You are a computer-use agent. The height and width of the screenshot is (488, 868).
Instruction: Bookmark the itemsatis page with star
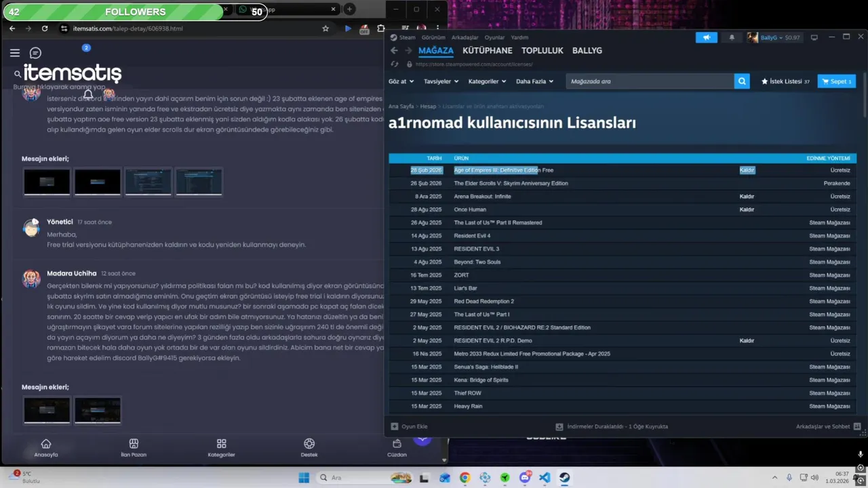(325, 28)
